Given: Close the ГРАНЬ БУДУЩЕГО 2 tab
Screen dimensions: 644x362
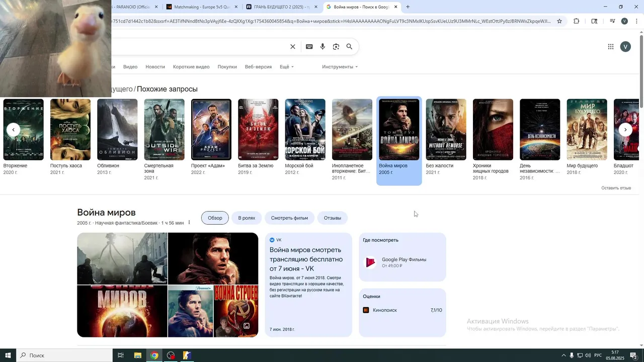Looking at the screenshot, I should pyautogui.click(x=316, y=7).
